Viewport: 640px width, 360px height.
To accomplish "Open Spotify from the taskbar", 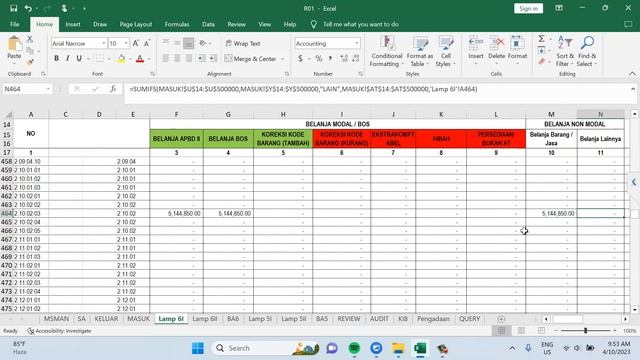I will coord(354,348).
